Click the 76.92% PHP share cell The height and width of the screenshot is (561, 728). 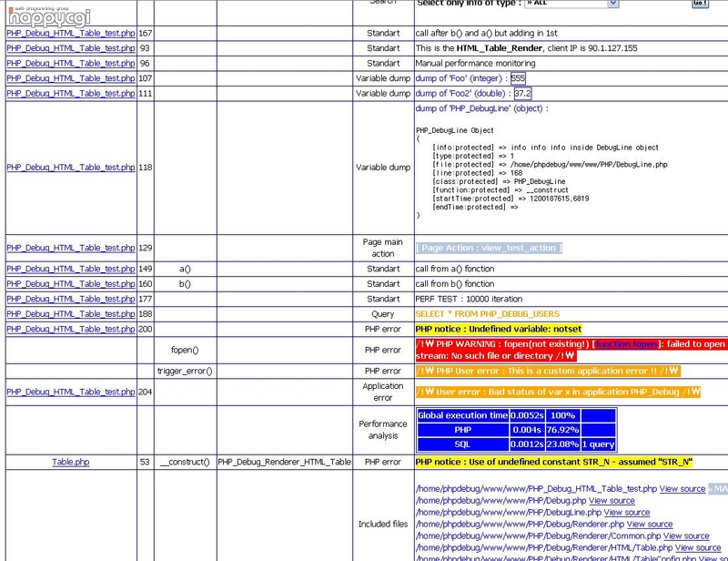562,430
